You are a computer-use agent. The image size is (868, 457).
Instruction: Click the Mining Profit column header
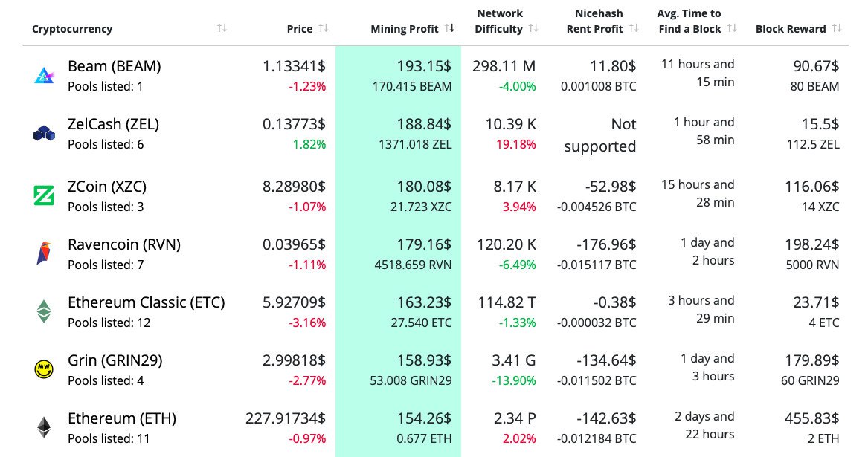click(x=405, y=29)
